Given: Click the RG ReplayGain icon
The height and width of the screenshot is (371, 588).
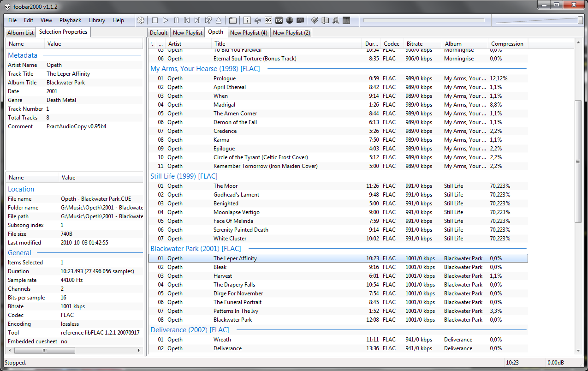Looking at the screenshot, I should (x=268, y=20).
